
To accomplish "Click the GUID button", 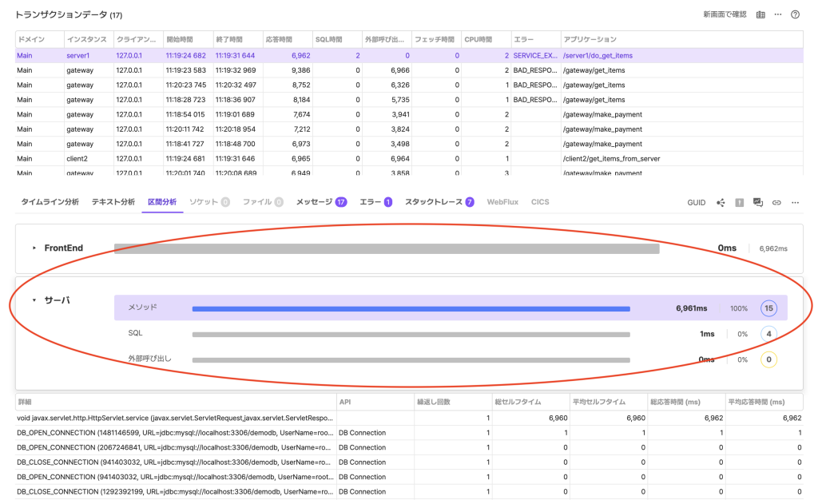I will click(696, 203).
